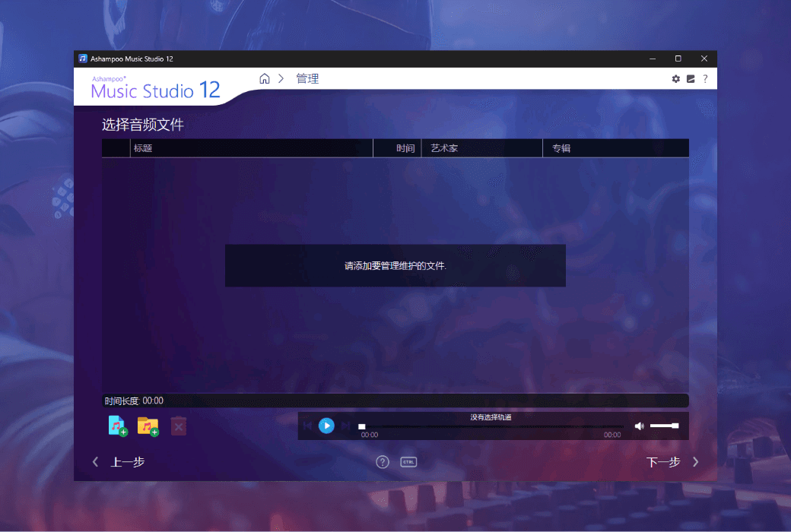Mute the speaker volume icon
This screenshot has width=791, height=532.
[639, 426]
